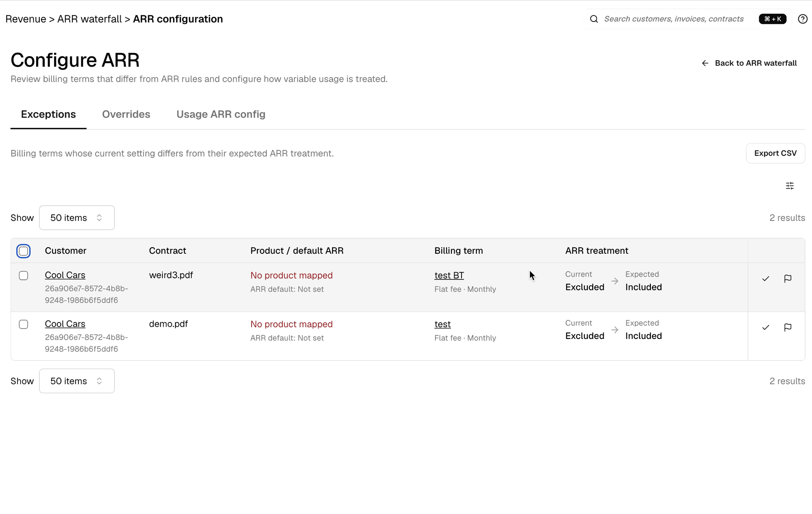This screenshot has height=514, width=812.
Task: Click flag icon for weird3.pdf row
Action: coord(788,279)
